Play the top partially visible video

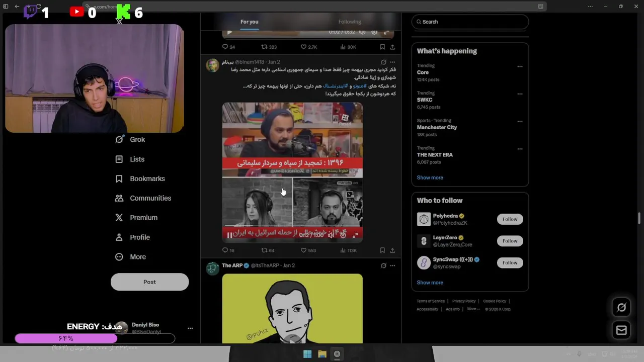point(229,32)
